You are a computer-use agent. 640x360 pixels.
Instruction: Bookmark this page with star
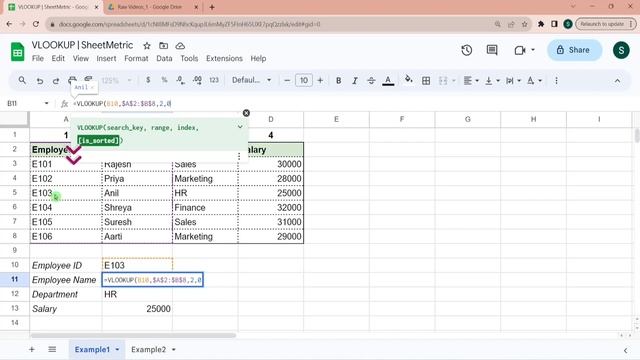coord(524,24)
